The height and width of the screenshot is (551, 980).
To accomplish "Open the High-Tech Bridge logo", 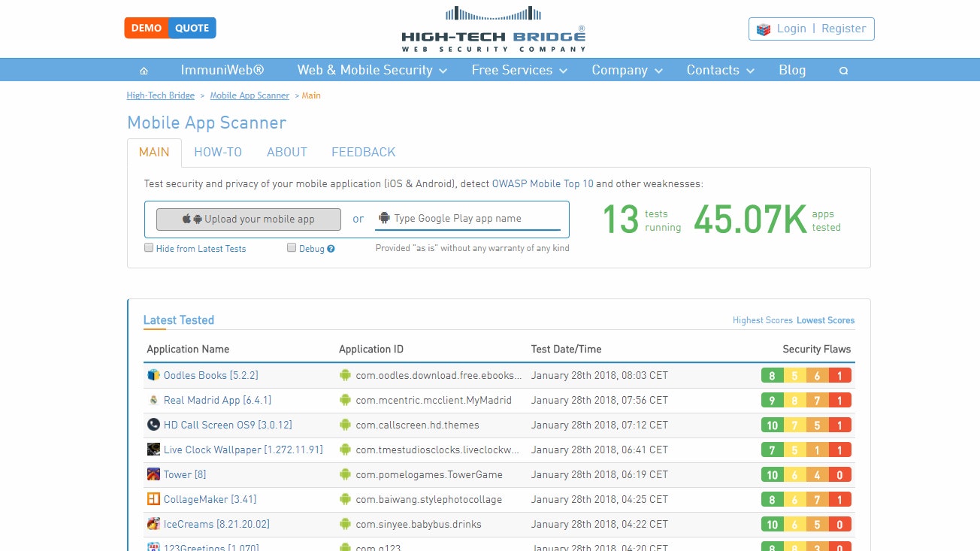I will coord(493,29).
